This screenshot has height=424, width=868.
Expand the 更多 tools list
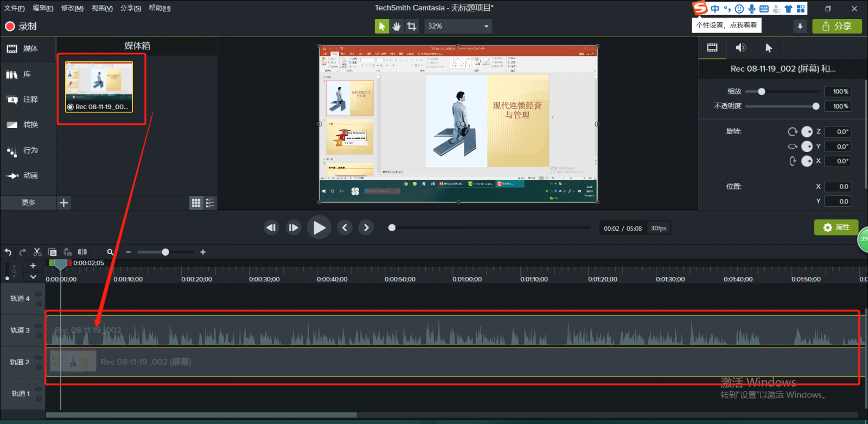click(x=28, y=202)
